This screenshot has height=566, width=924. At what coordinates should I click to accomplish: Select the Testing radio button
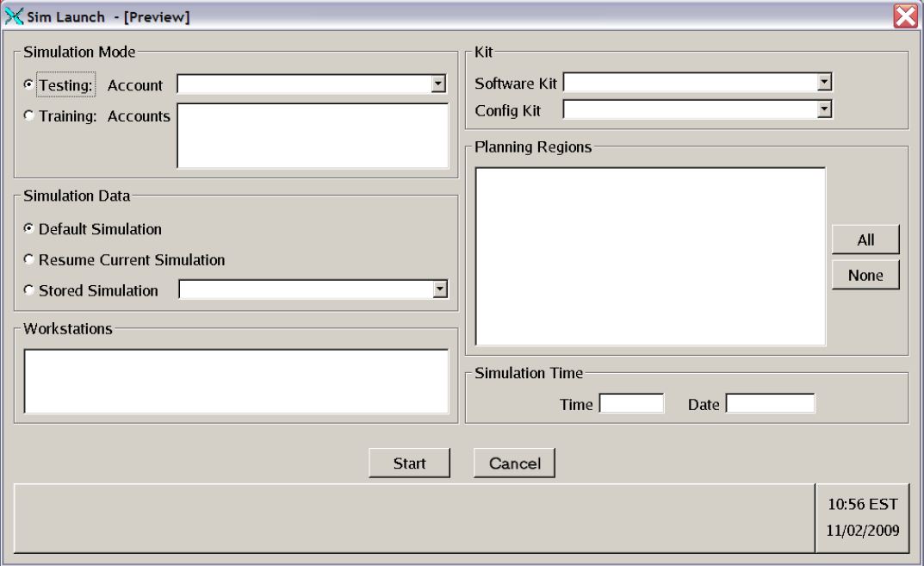point(28,84)
